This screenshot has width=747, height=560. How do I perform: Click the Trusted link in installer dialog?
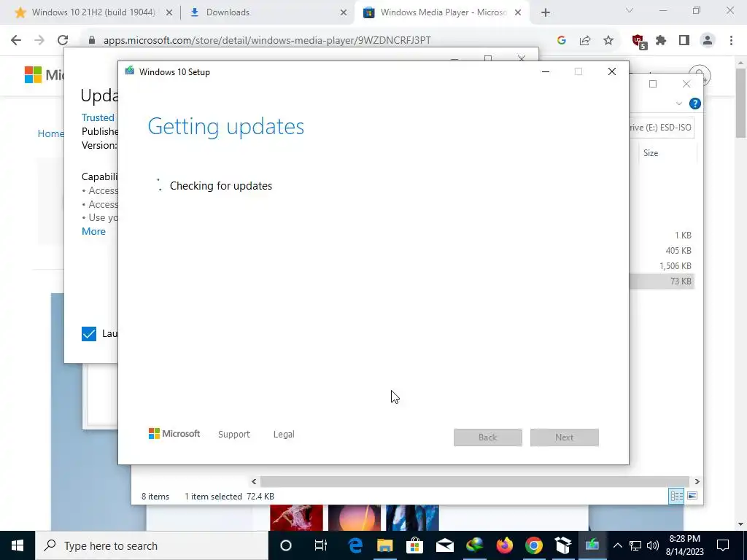(98, 117)
